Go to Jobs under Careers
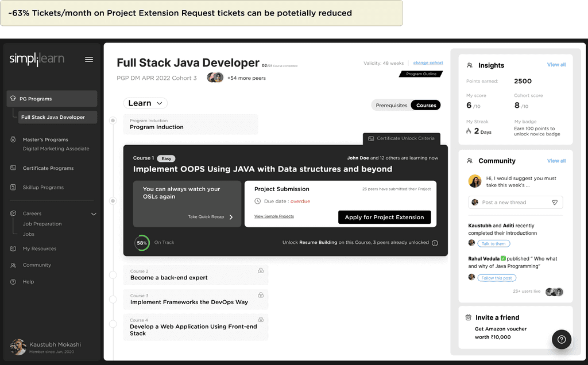The image size is (588, 365). coord(29,234)
